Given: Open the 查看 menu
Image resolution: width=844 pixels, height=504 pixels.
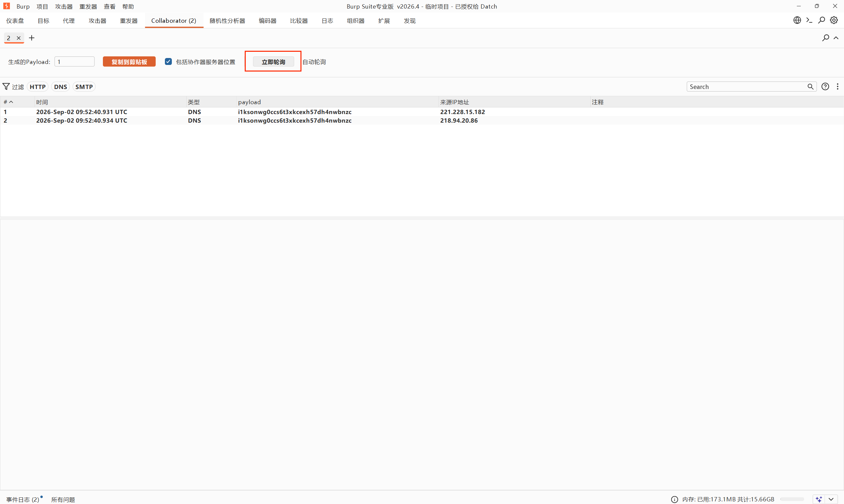Looking at the screenshot, I should coord(109,7).
